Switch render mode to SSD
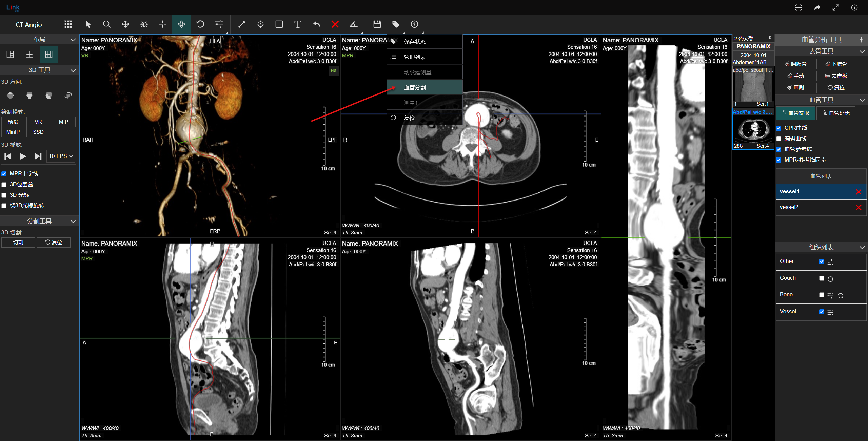868x441 pixels. (x=38, y=132)
